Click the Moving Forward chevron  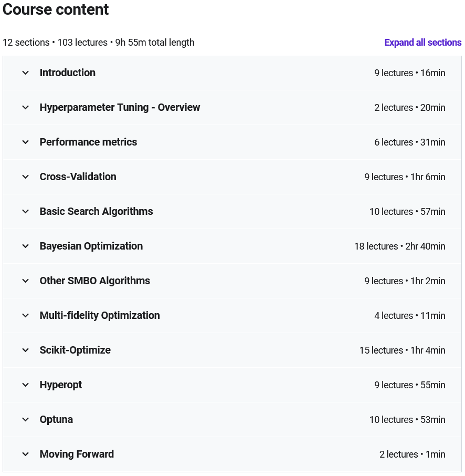pos(26,454)
